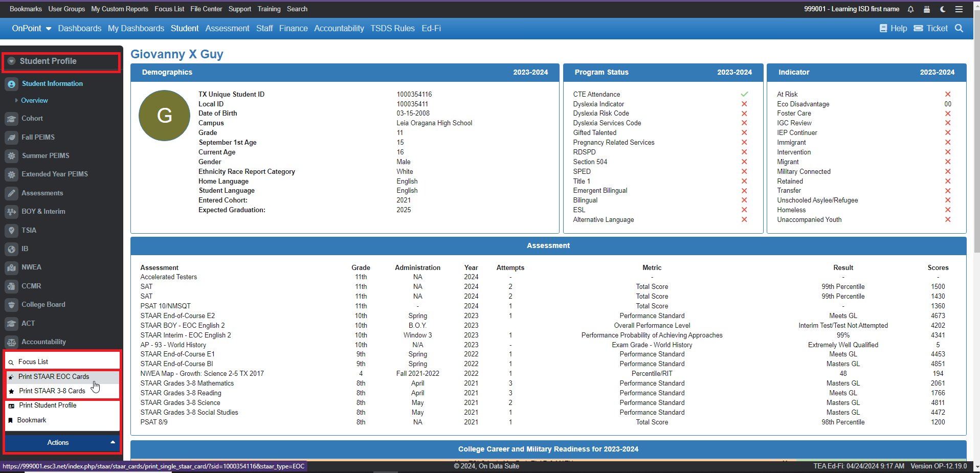Click the student avatar circle labeled G

point(164,116)
